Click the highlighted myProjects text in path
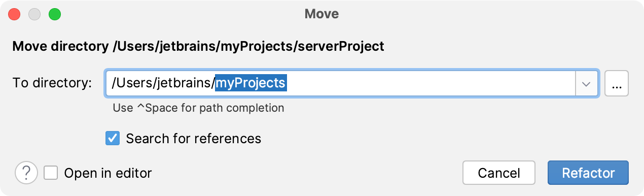The width and height of the screenshot is (644, 196). [x=252, y=83]
